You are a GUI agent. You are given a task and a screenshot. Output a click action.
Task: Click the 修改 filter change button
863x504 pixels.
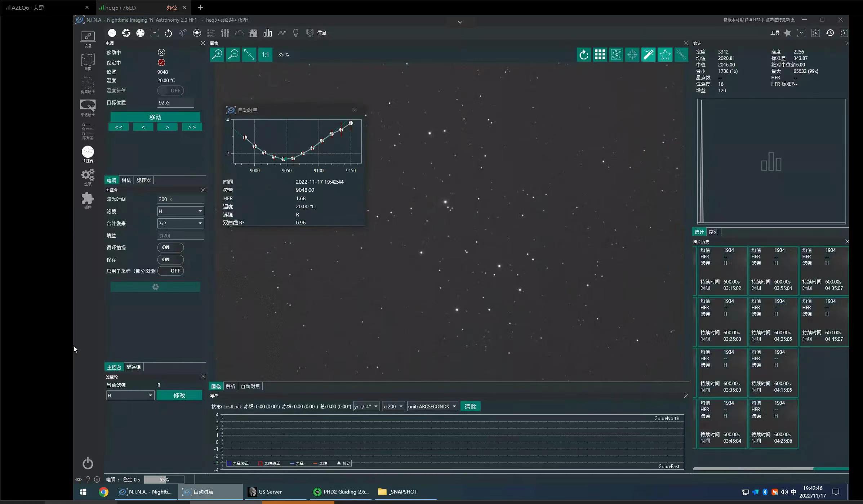coord(179,396)
